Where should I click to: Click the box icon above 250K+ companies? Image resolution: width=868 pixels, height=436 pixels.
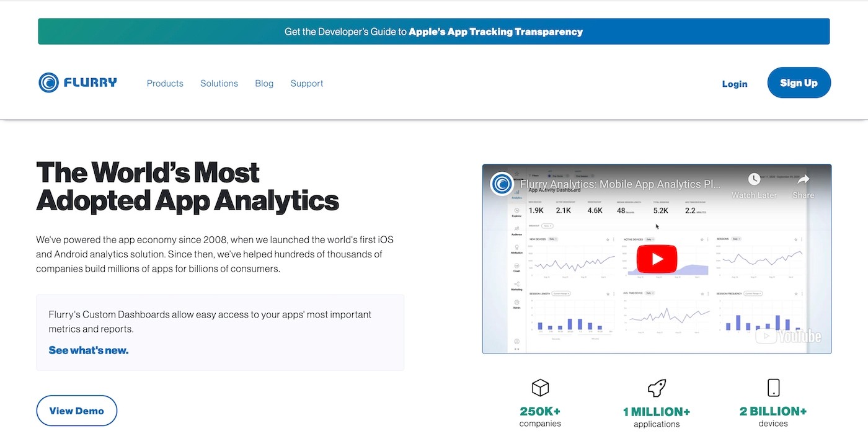[x=541, y=388]
